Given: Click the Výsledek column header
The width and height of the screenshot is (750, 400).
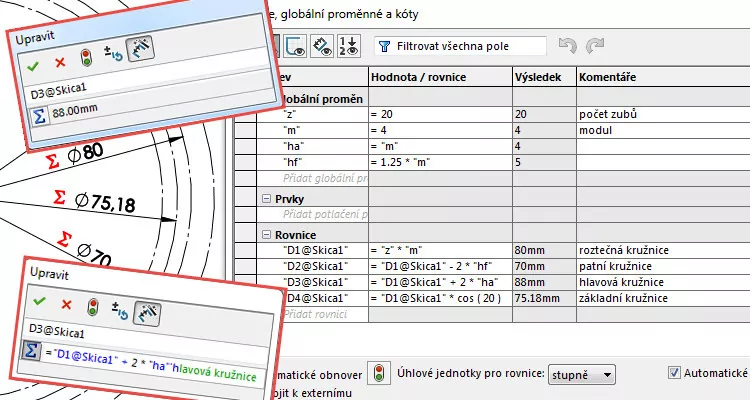Looking at the screenshot, I should coord(544,77).
